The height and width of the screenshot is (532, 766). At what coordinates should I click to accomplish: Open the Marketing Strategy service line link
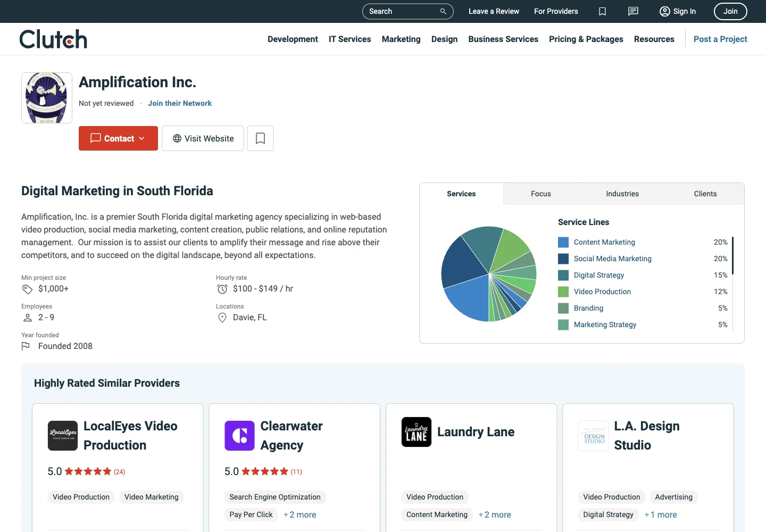coord(605,325)
